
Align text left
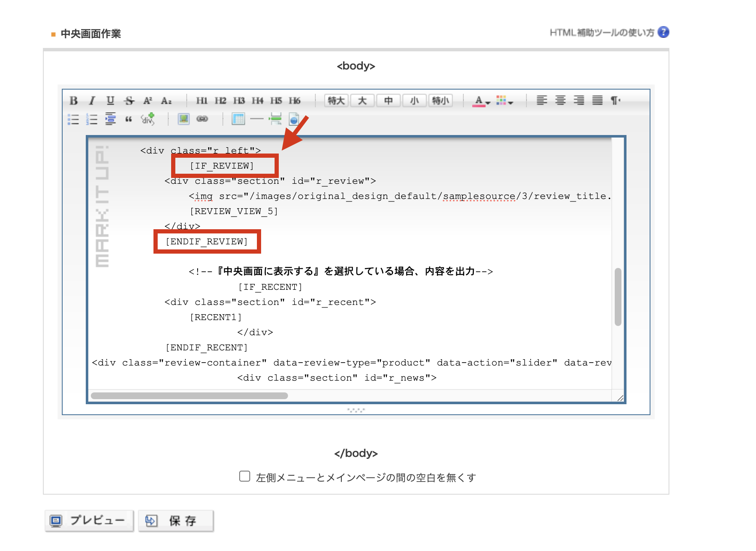[542, 100]
